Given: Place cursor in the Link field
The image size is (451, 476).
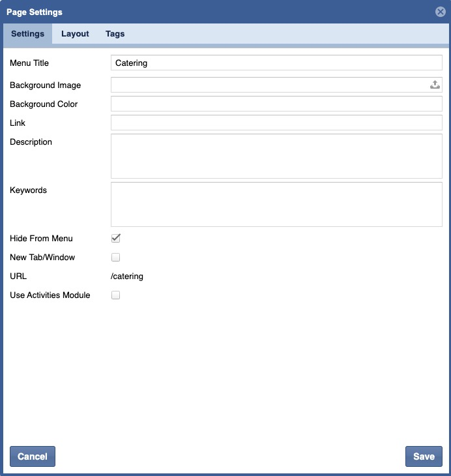Looking at the screenshot, I should [x=276, y=123].
